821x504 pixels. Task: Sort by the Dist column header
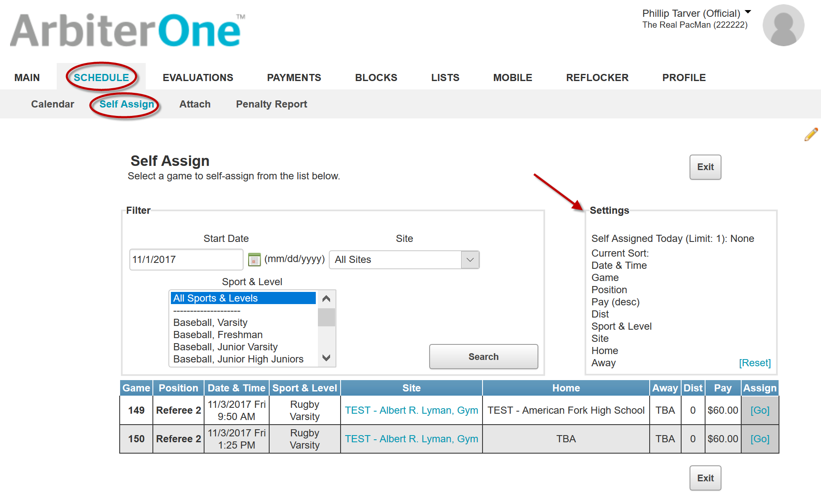coord(693,388)
